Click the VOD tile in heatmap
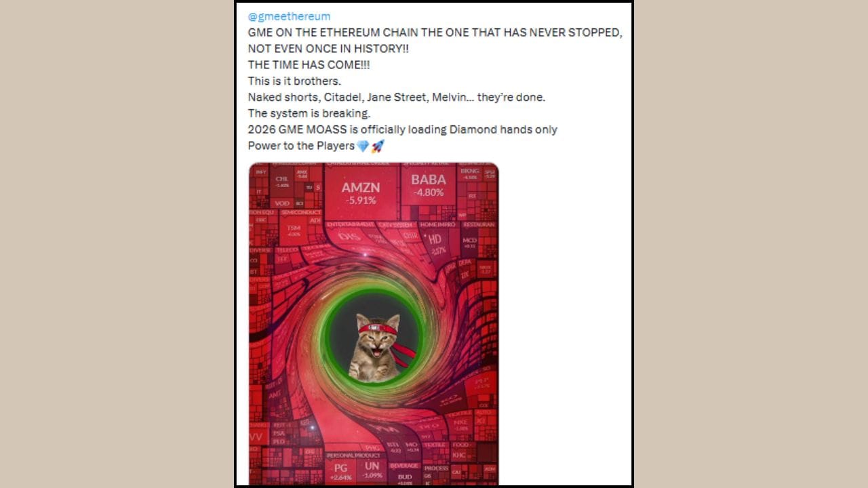Screen dimensions: 868x488 pos(282,203)
